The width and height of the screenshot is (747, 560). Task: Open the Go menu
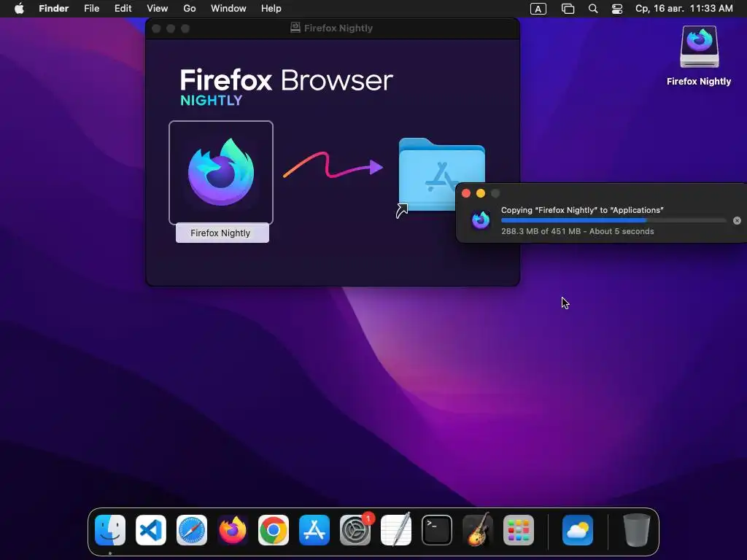tap(190, 9)
